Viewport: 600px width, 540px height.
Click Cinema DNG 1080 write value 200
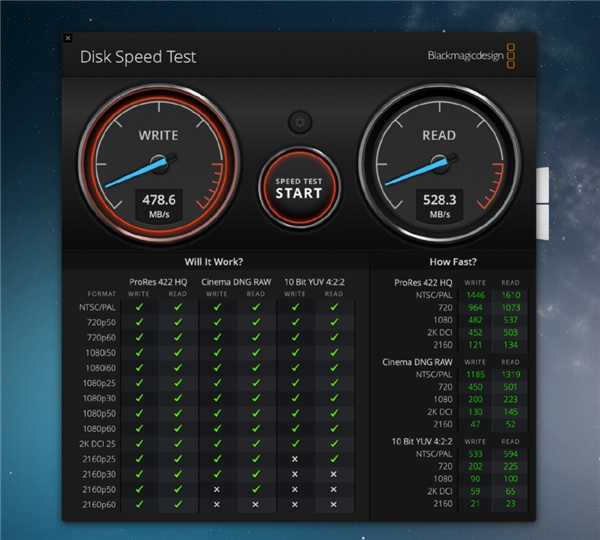click(475, 399)
